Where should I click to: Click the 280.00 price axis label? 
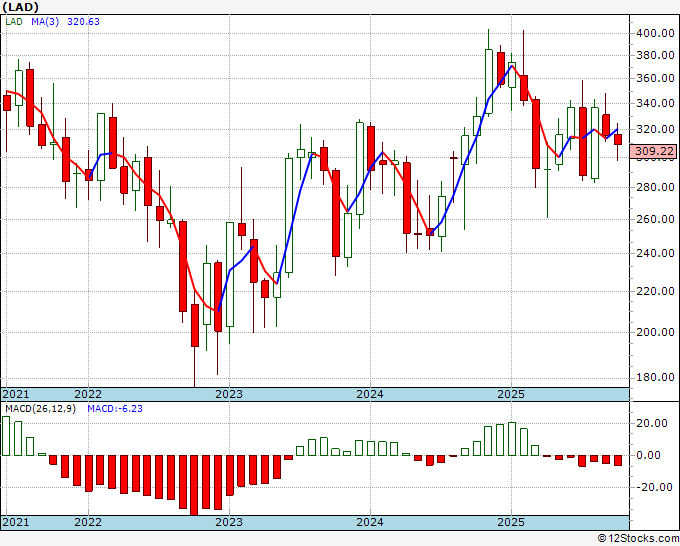click(655, 187)
